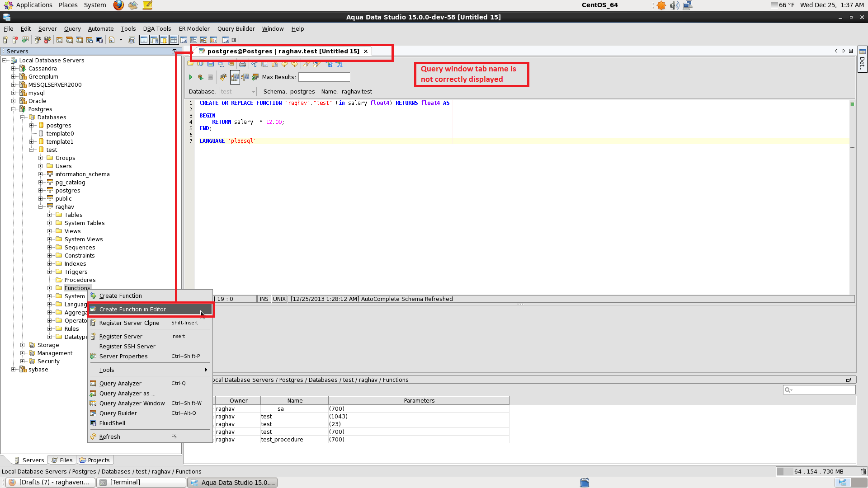Switch to the Projects tab
The height and width of the screenshot is (488, 868).
(x=94, y=460)
